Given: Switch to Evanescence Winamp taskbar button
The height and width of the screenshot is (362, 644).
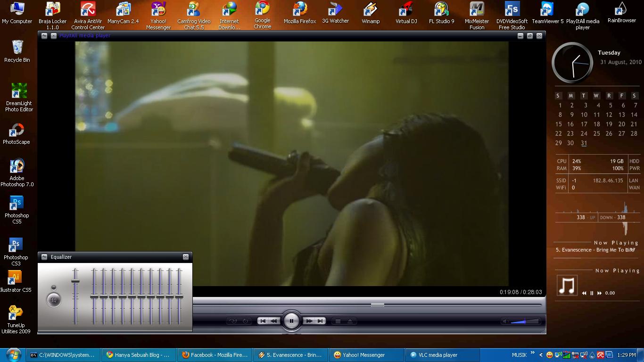Looking at the screenshot, I should click(291, 355).
